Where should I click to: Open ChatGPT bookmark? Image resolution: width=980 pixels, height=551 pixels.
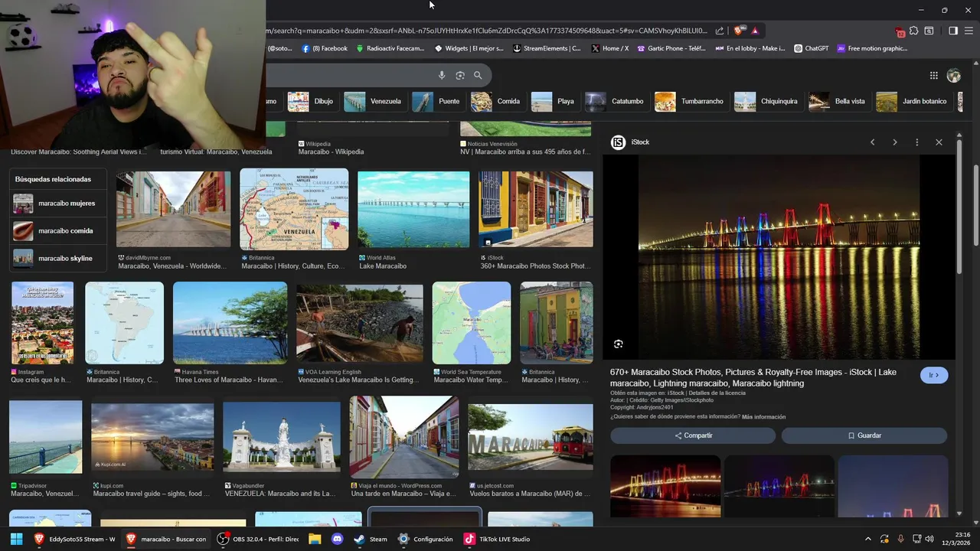(x=812, y=48)
